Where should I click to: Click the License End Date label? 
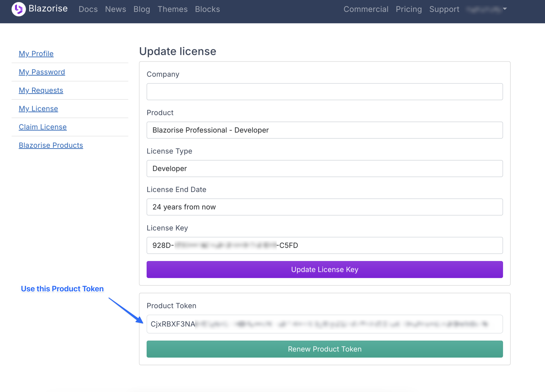tap(176, 189)
